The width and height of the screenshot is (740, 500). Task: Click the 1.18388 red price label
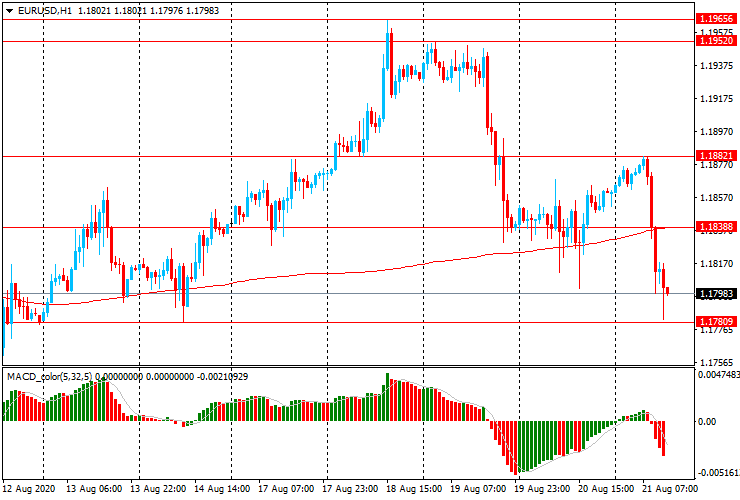point(716,227)
